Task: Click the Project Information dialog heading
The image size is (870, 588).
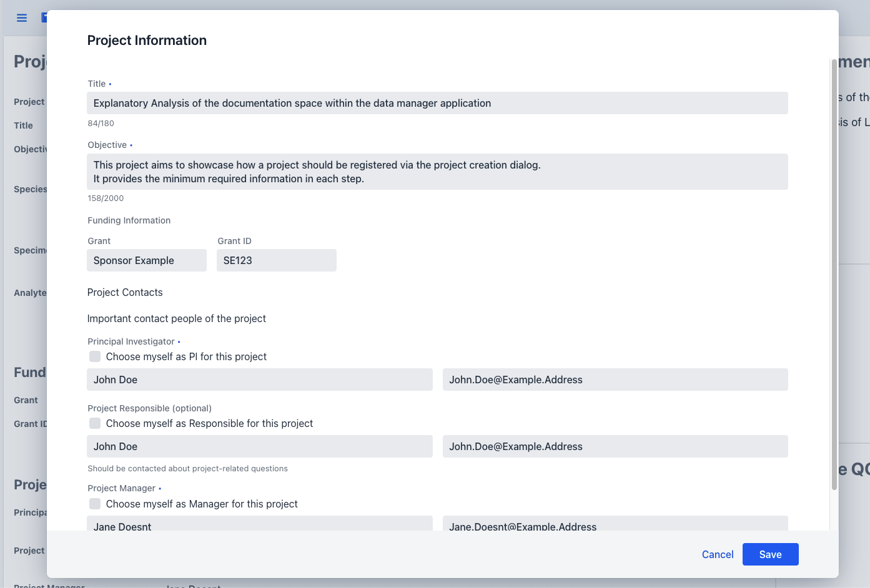Action: tap(147, 40)
